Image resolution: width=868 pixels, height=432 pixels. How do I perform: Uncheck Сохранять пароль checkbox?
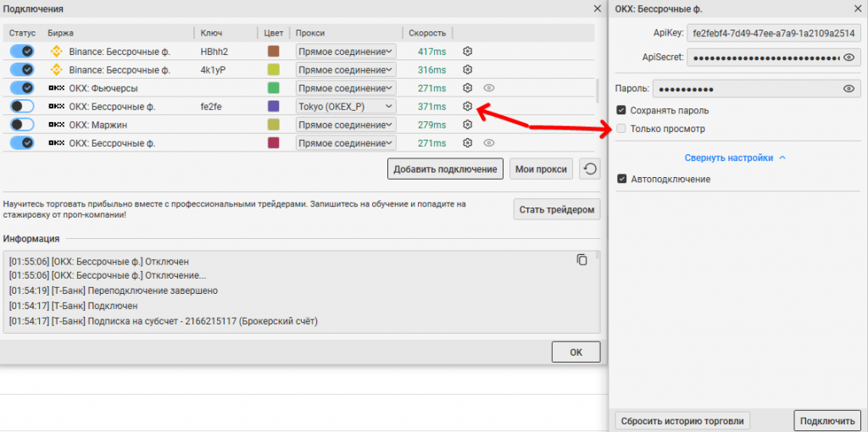[621, 110]
